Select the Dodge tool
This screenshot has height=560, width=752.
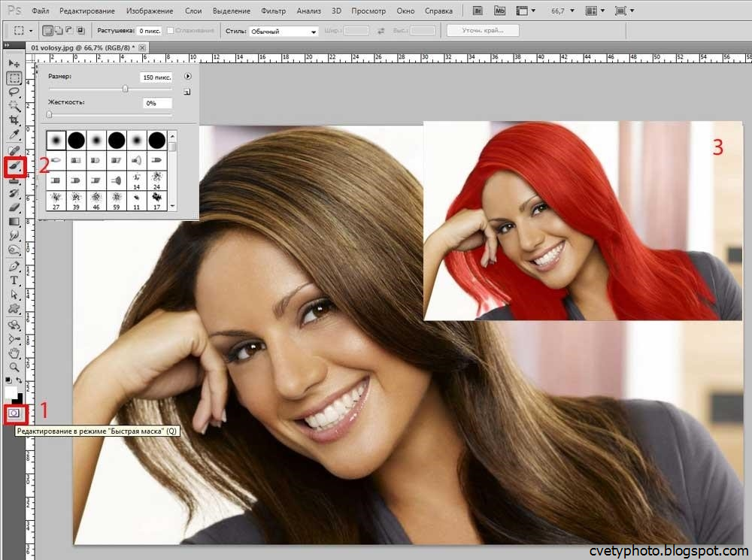coord(14,250)
